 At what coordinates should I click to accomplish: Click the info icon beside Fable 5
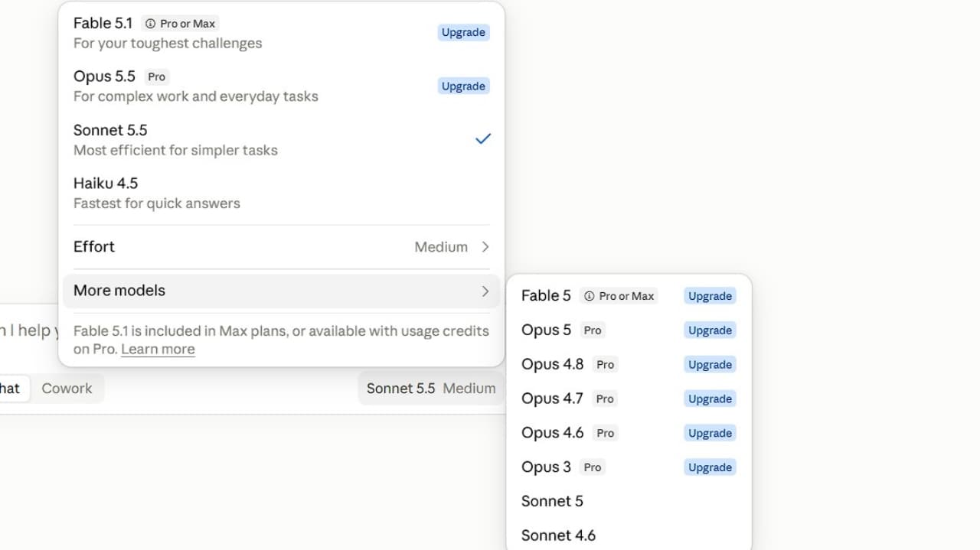[589, 296]
